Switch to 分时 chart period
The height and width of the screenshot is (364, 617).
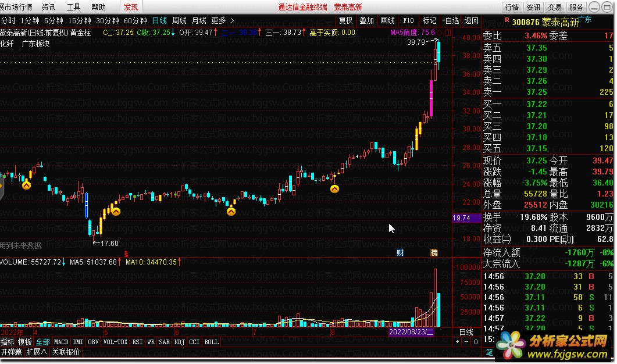(x=8, y=20)
